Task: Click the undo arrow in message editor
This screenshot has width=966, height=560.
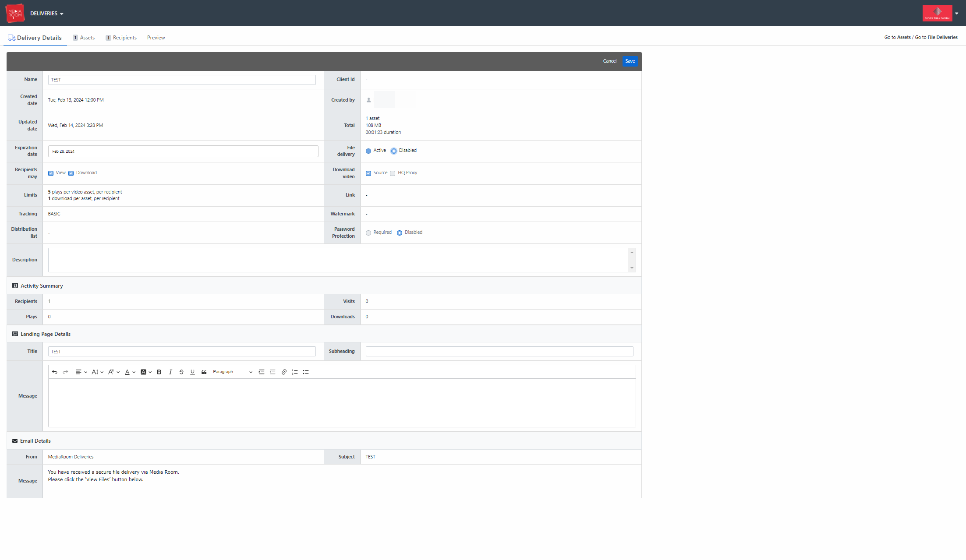Action: coord(54,372)
